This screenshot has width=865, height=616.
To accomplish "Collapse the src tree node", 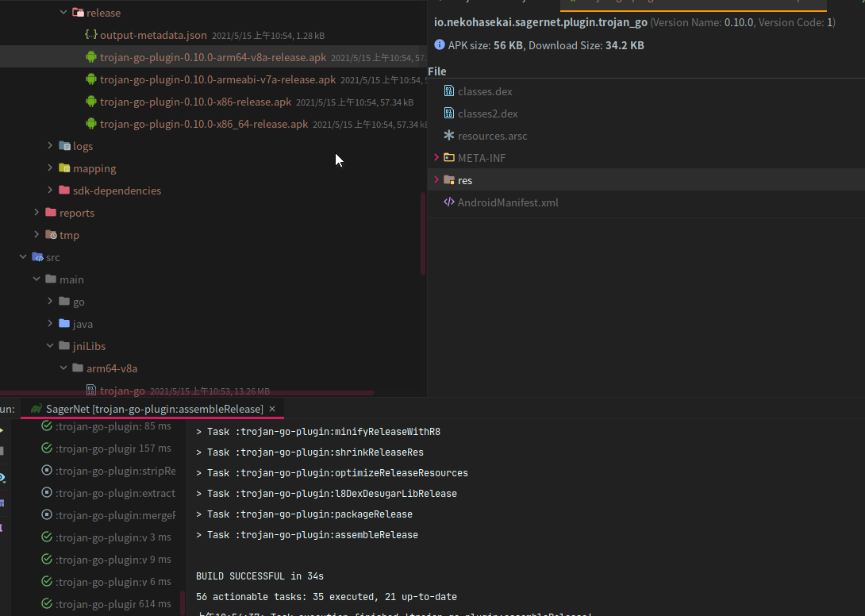I will click(x=22, y=256).
